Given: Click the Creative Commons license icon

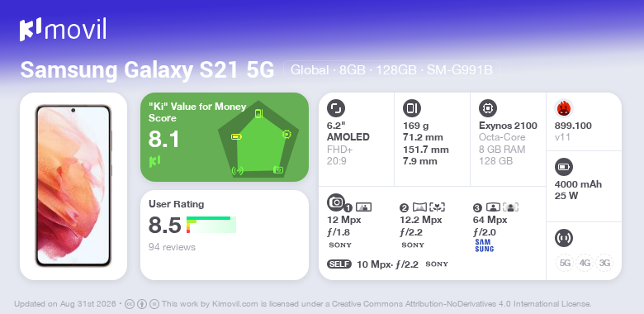Looking at the screenshot, I should 129,304.
